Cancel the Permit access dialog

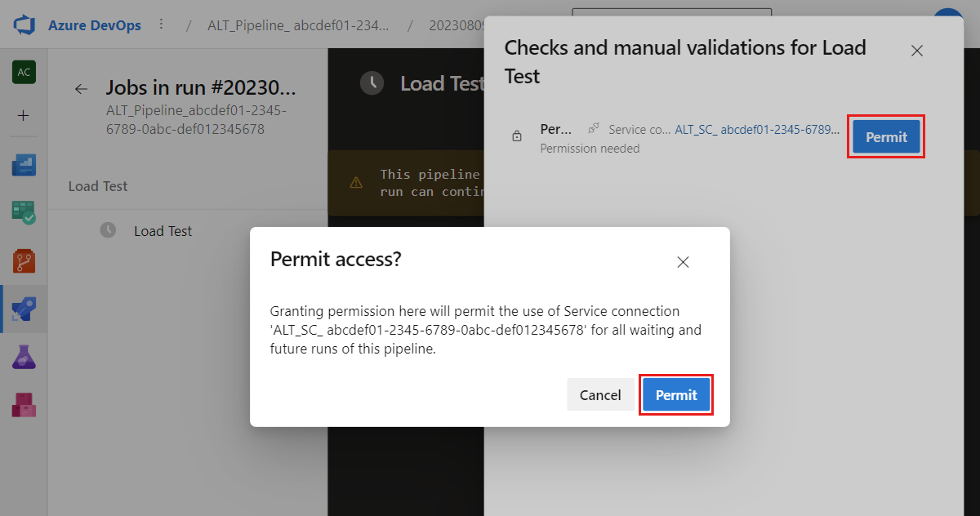click(x=600, y=395)
